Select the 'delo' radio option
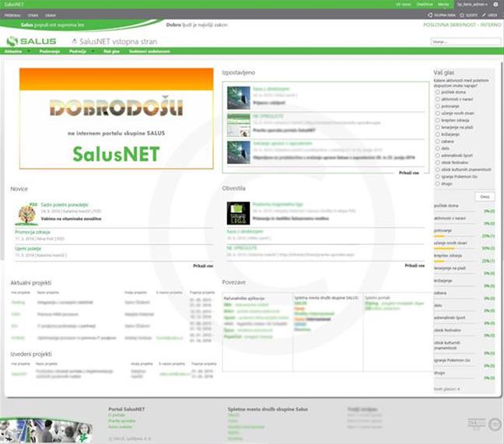The height and width of the screenshot is (444, 504). (437, 149)
